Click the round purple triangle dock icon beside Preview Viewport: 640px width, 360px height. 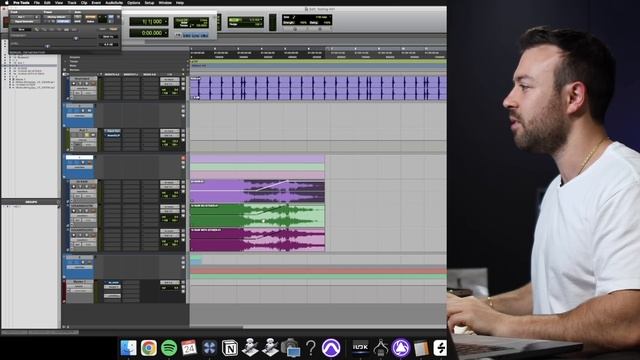tap(401, 348)
